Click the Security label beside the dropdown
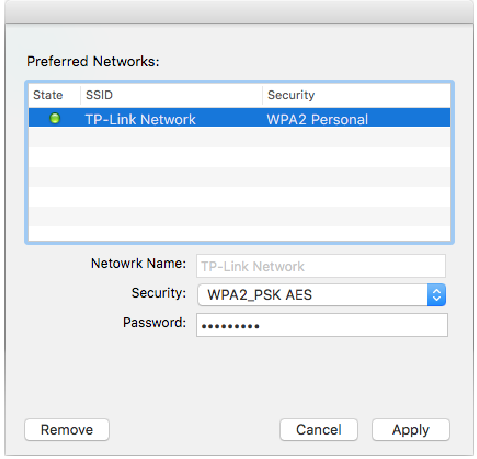The width and height of the screenshot is (477, 459). click(159, 293)
